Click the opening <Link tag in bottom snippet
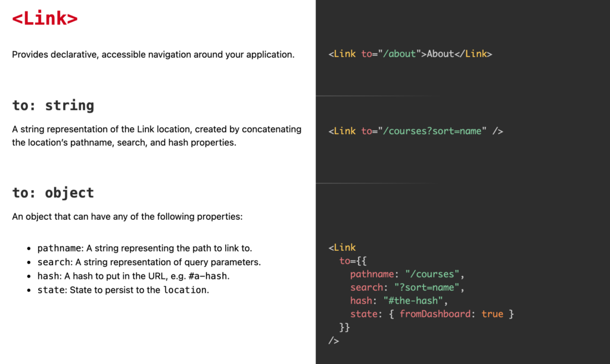 (343, 247)
